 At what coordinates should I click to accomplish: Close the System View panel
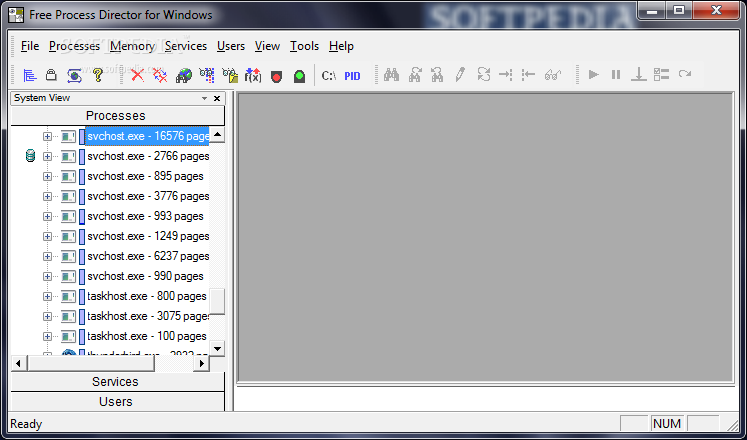tap(217, 98)
